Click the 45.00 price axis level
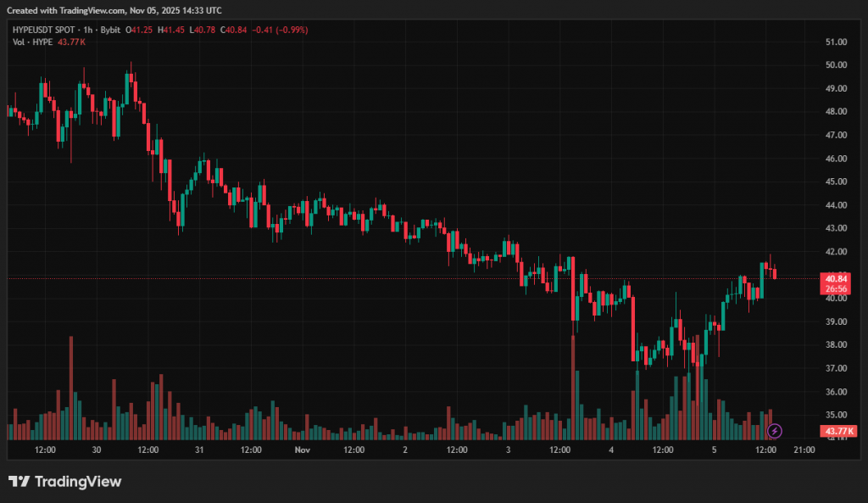The height and width of the screenshot is (503, 868). coord(836,182)
